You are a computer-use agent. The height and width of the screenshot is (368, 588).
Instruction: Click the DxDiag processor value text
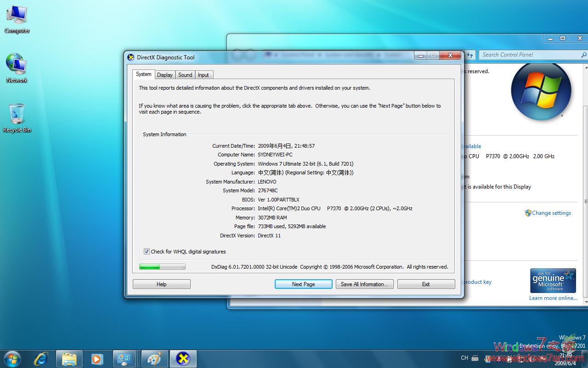pyautogui.click(x=335, y=208)
